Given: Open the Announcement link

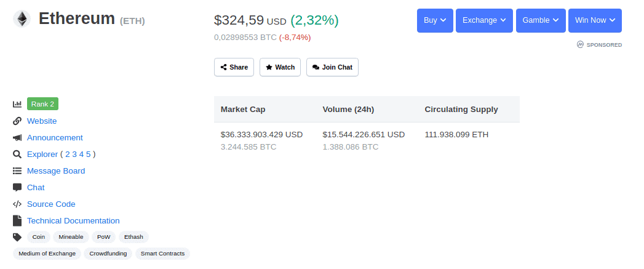Looking at the screenshot, I should (55, 137).
